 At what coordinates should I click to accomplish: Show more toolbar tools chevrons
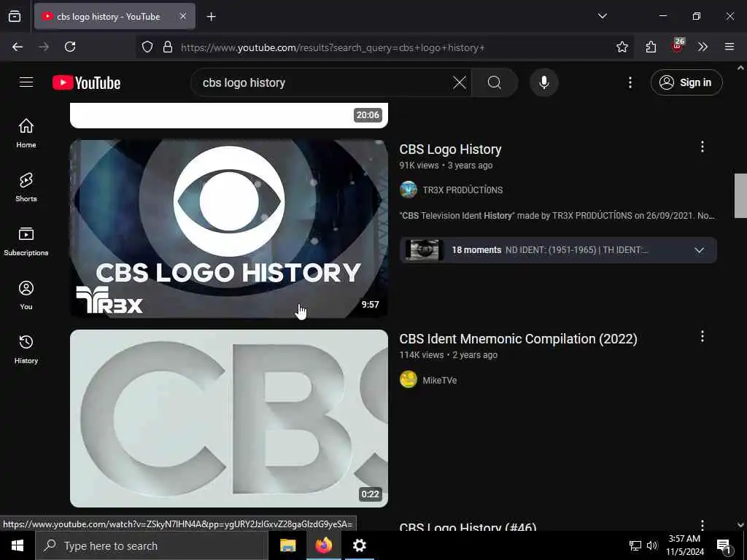pyautogui.click(x=703, y=47)
